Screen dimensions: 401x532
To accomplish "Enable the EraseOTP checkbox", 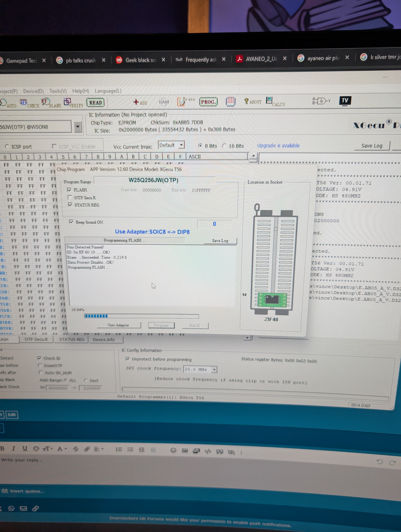I will pos(40,365).
